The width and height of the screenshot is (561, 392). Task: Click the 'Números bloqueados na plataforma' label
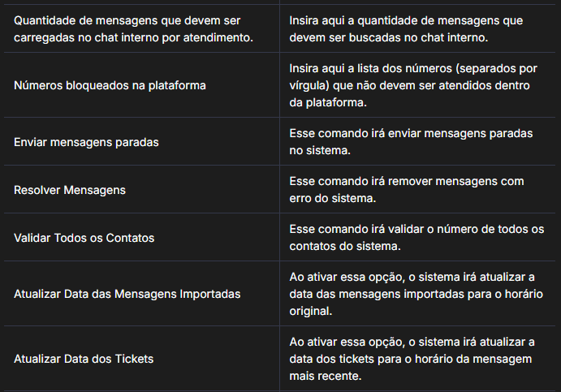pyautogui.click(x=110, y=85)
